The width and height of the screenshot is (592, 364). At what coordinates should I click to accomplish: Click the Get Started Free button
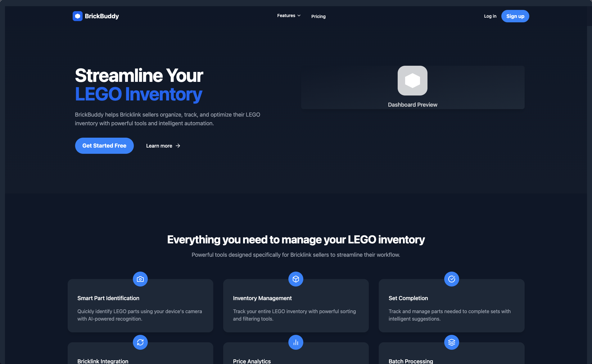(x=104, y=146)
